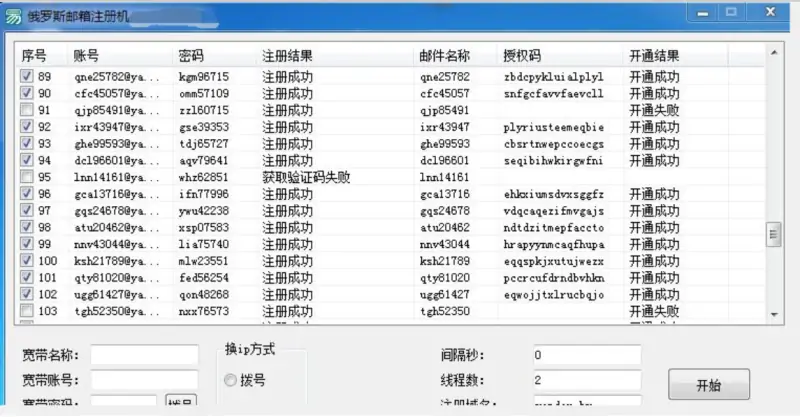Select auth code seqibihwkirgwfni

(554, 160)
